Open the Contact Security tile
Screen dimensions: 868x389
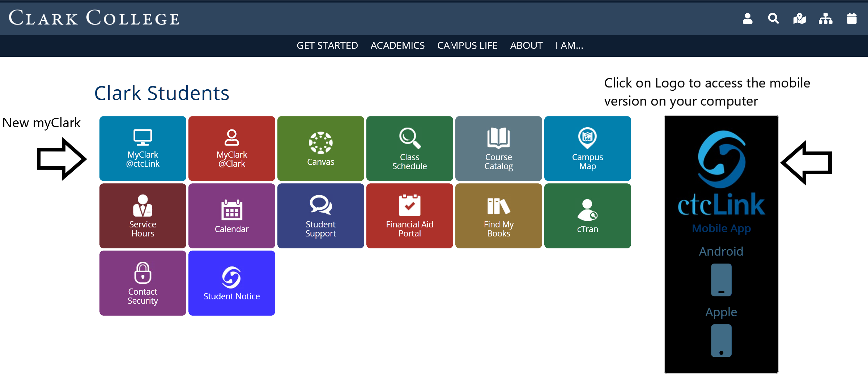[x=142, y=282]
